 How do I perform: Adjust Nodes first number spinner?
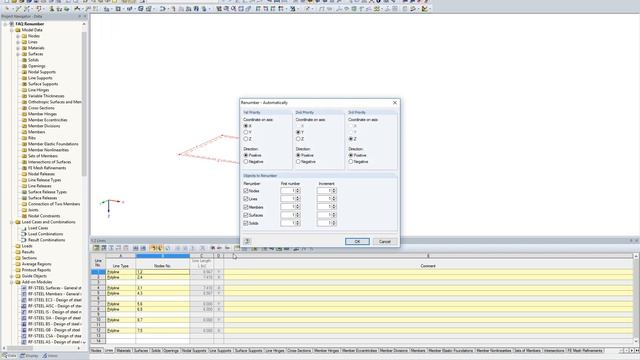[x=298, y=191]
